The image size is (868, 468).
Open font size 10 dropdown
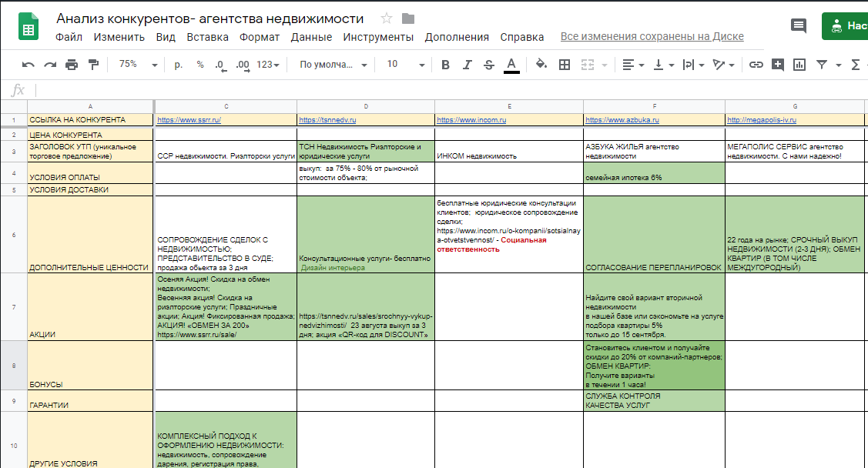pos(406,65)
